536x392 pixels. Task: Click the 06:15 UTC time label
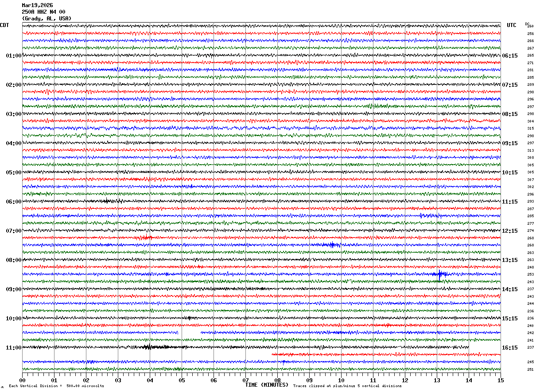click(510, 56)
